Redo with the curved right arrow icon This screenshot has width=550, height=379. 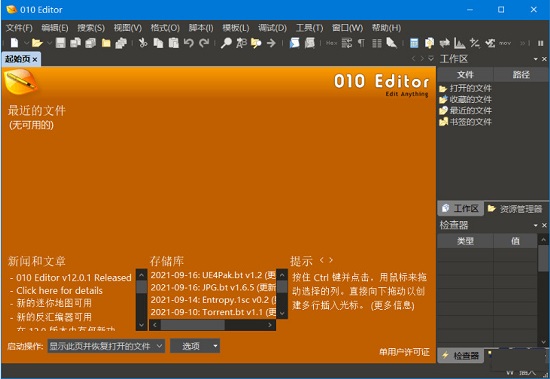point(204,43)
